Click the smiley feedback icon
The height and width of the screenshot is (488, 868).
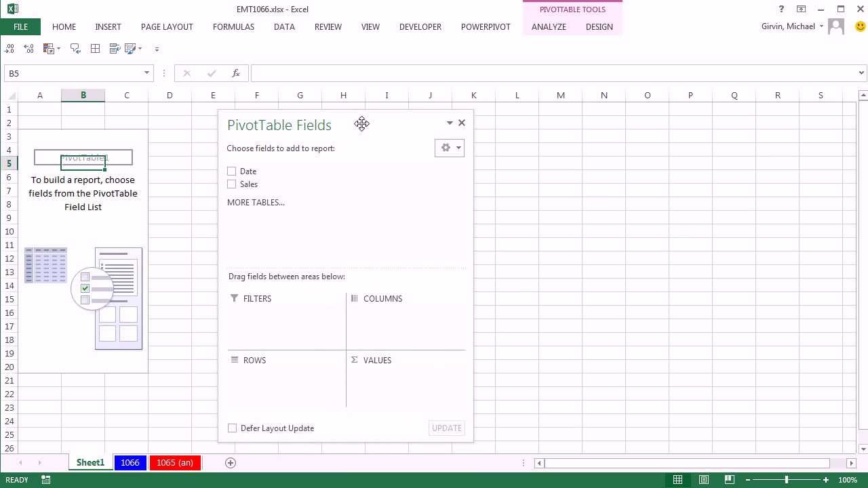[x=861, y=26]
